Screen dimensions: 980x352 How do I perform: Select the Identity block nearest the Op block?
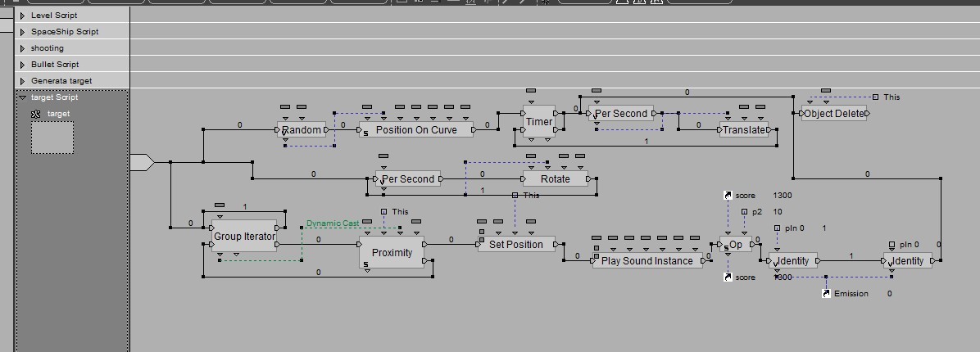click(x=792, y=260)
